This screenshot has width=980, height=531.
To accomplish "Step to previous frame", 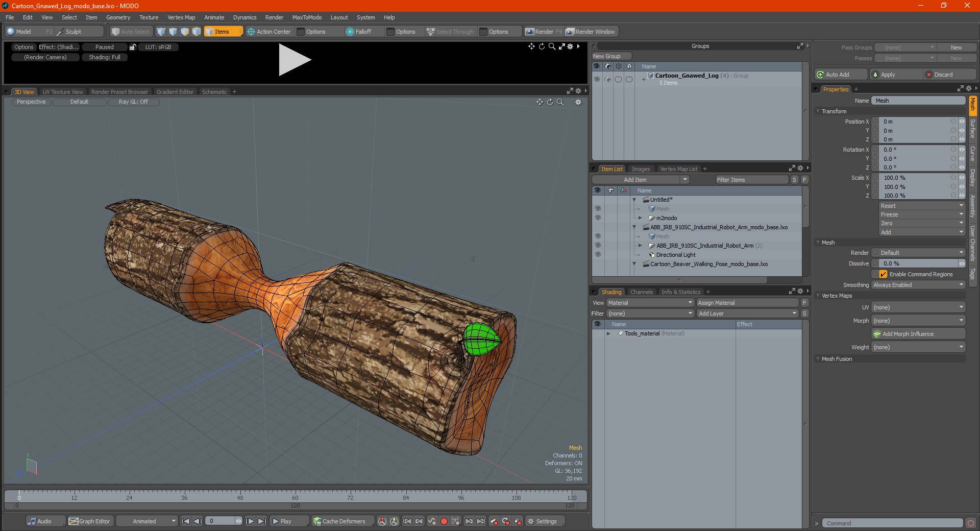I will click(x=198, y=521).
